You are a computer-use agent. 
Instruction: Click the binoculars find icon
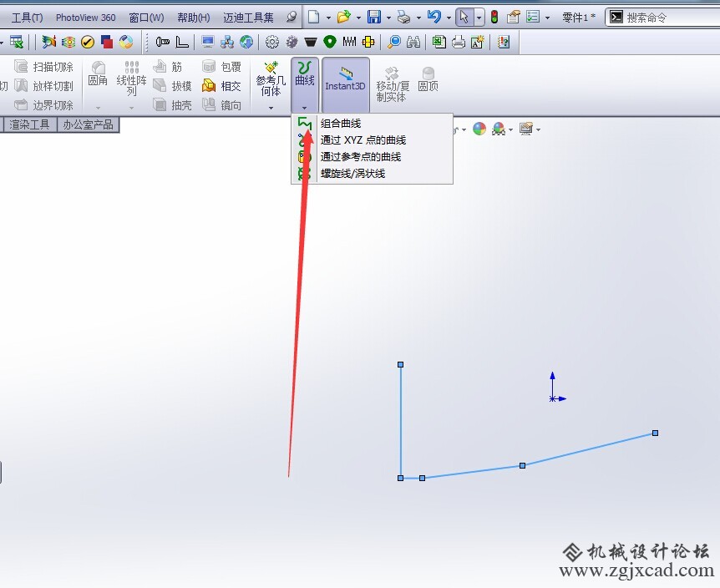point(413,43)
